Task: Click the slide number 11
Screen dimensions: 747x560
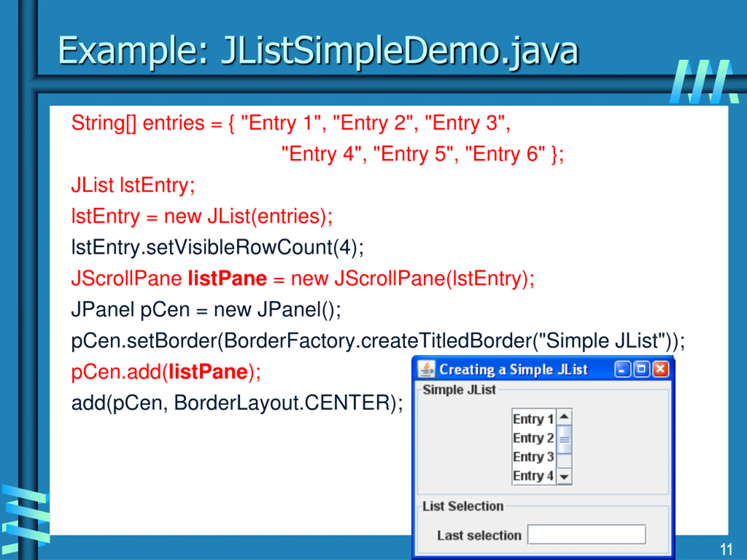Action: click(726, 549)
